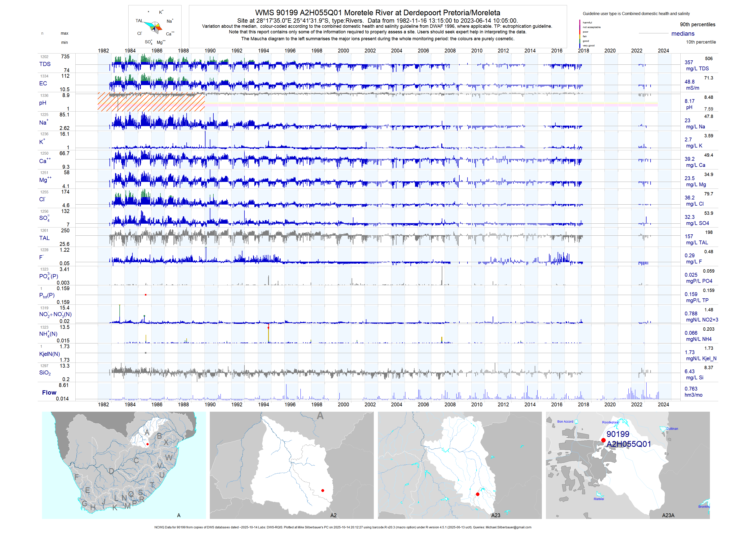Image resolution: width=756 pixels, height=535 pixels.
Task: Click the 'medians' legend label
Action: (x=683, y=34)
